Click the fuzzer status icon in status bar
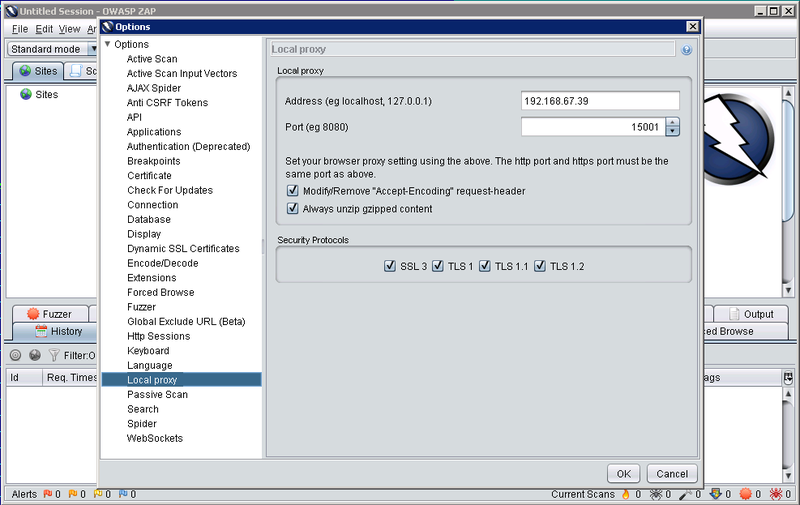The image size is (800, 505). pyautogui.click(x=746, y=494)
